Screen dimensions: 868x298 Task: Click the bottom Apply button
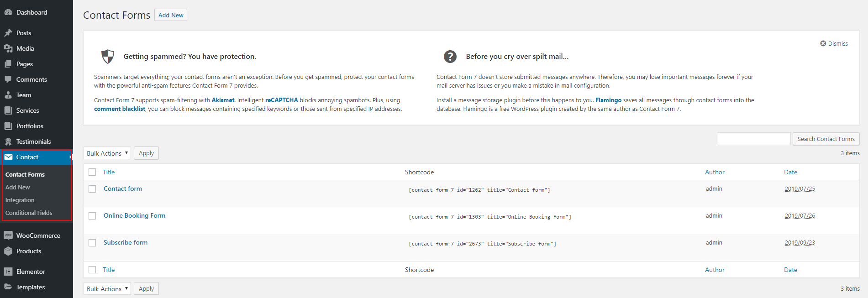pyautogui.click(x=146, y=289)
